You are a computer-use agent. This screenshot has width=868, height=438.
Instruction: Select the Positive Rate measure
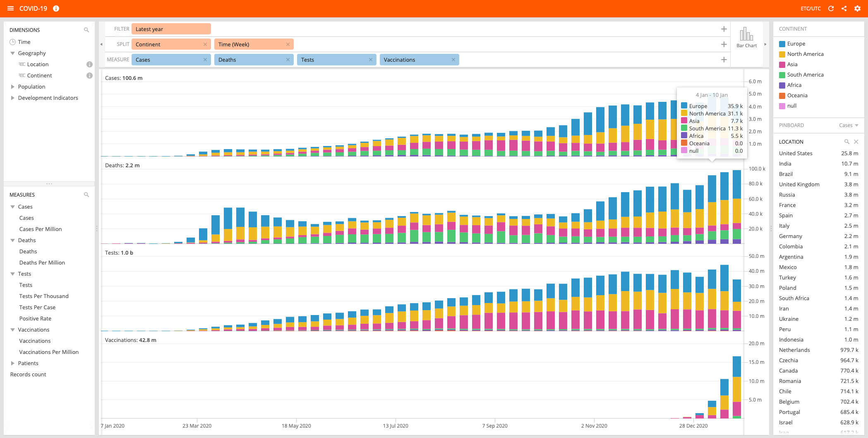pyautogui.click(x=35, y=318)
